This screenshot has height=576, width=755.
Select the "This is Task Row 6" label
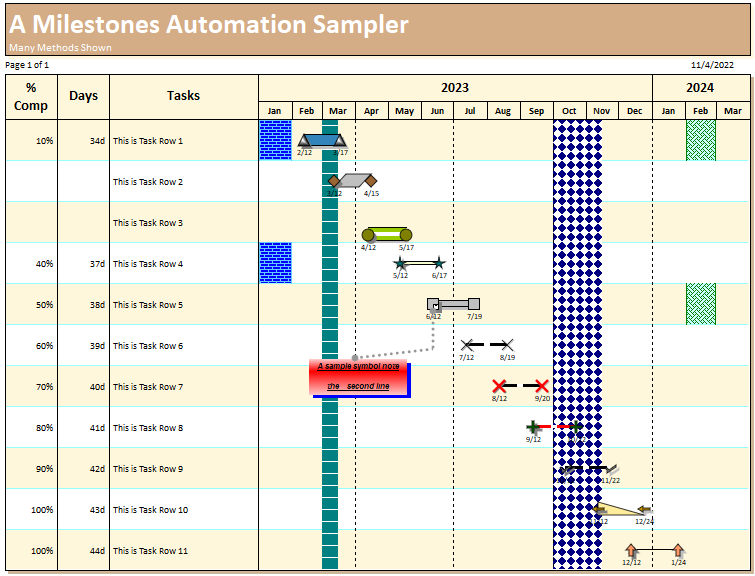(148, 346)
